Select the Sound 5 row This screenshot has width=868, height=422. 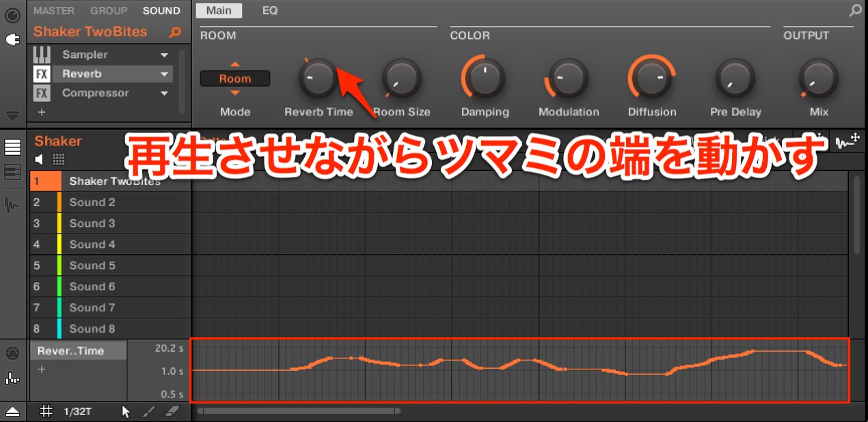(x=111, y=266)
